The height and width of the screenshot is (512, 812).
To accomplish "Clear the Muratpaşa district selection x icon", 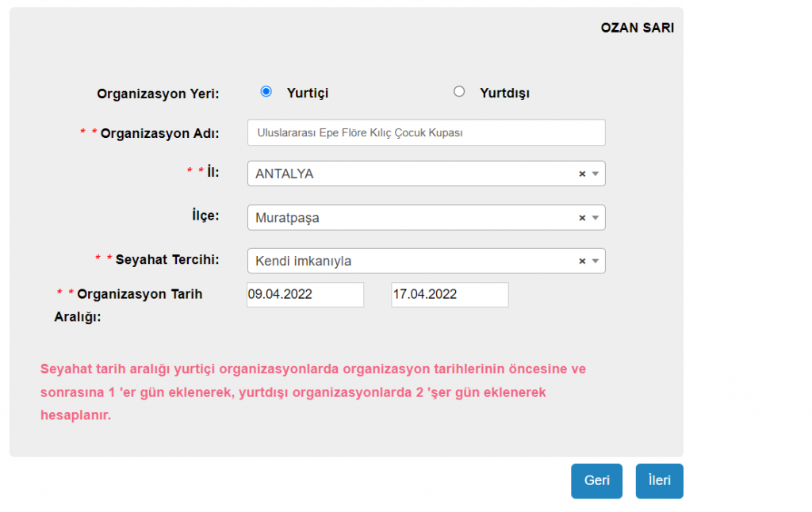I will point(581,218).
